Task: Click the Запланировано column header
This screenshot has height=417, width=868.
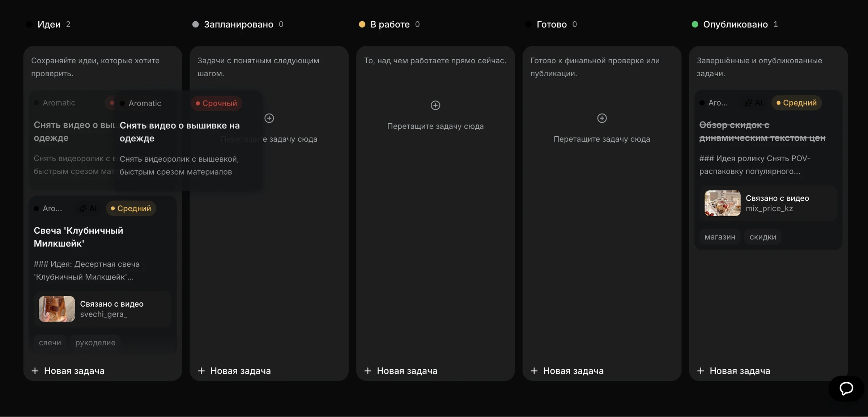Action: click(x=238, y=24)
